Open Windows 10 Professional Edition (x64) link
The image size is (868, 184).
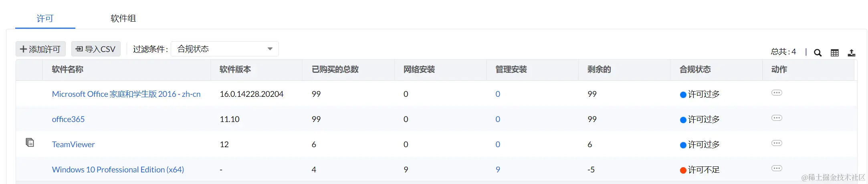pos(118,170)
